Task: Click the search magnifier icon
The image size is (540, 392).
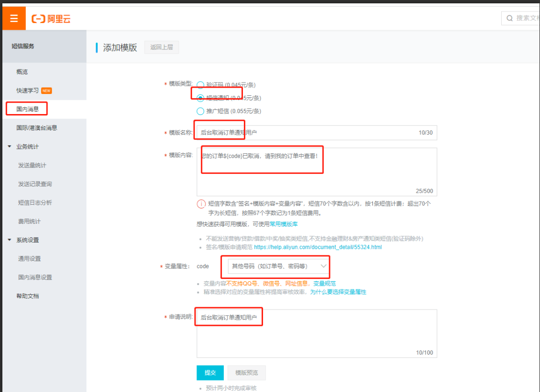Action: pos(509,18)
